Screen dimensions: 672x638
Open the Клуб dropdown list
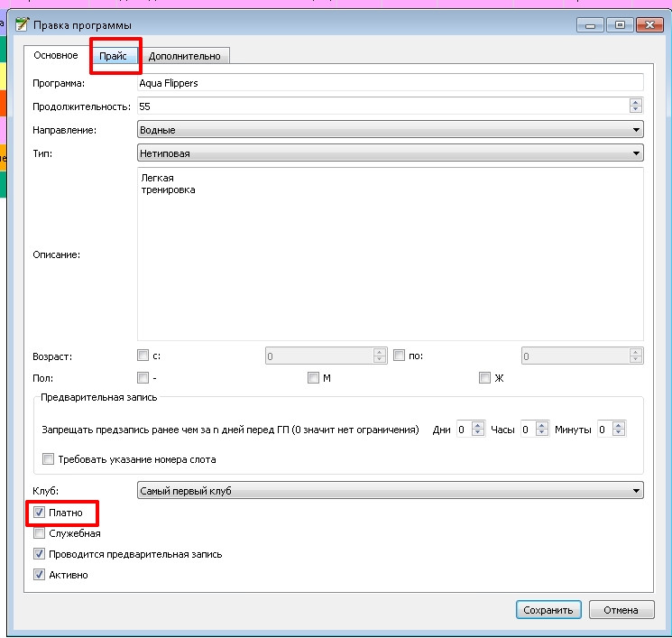pos(390,491)
